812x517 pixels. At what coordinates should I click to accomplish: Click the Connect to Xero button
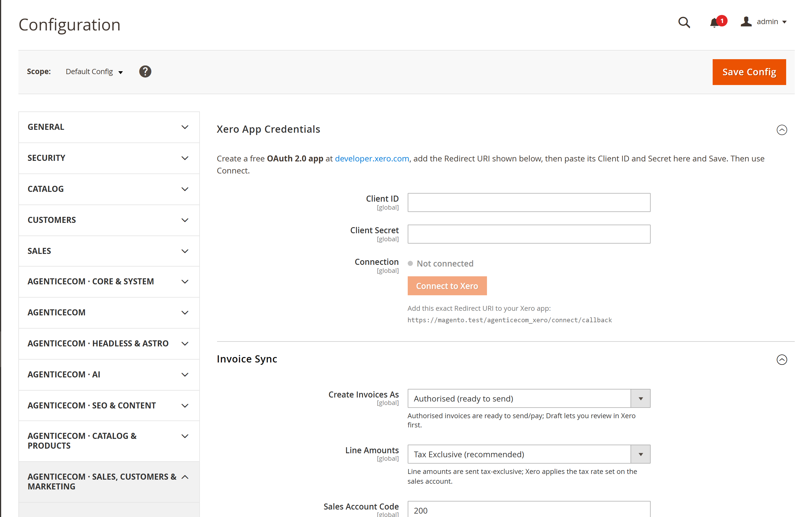(x=447, y=286)
